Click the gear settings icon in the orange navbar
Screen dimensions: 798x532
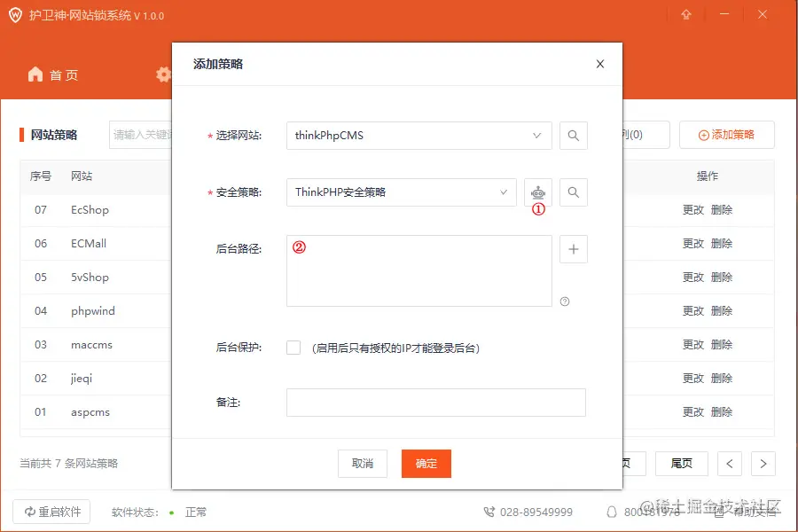pos(163,74)
